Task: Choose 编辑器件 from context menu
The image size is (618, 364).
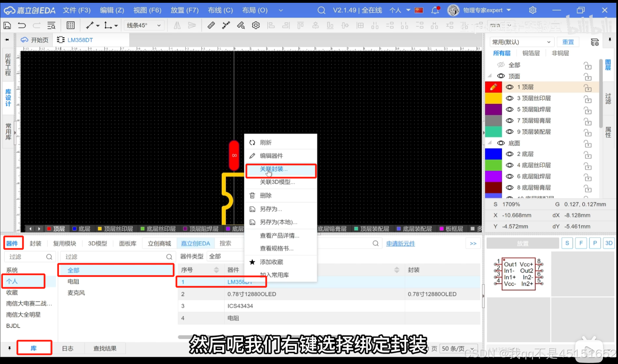Action: pos(281,156)
